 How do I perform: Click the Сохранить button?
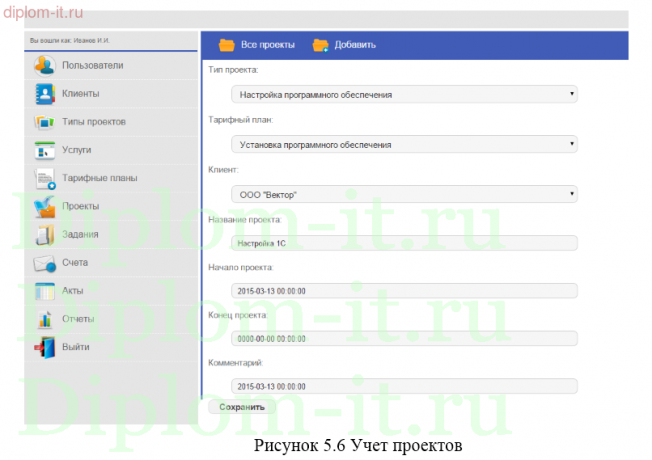(242, 407)
